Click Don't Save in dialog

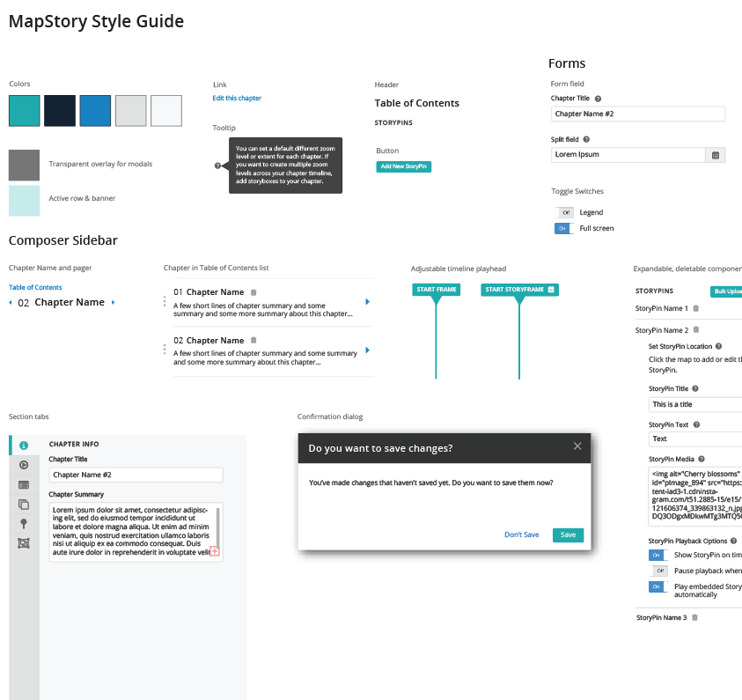521,534
